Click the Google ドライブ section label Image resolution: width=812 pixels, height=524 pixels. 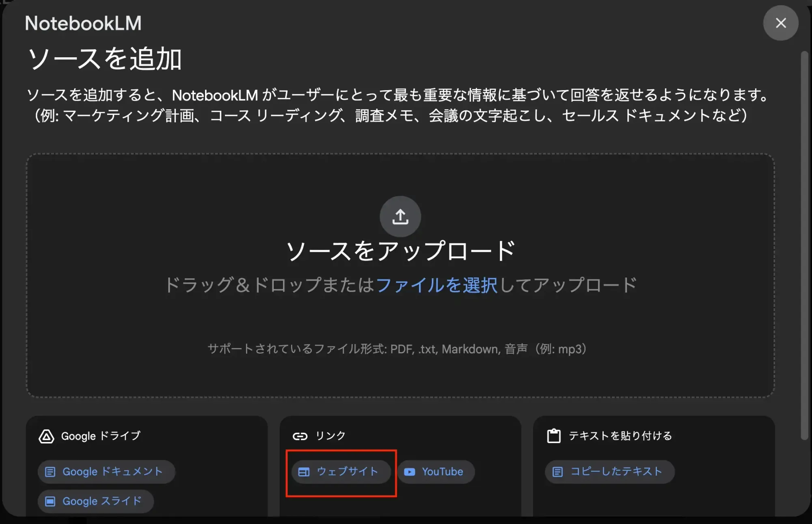[x=101, y=436]
